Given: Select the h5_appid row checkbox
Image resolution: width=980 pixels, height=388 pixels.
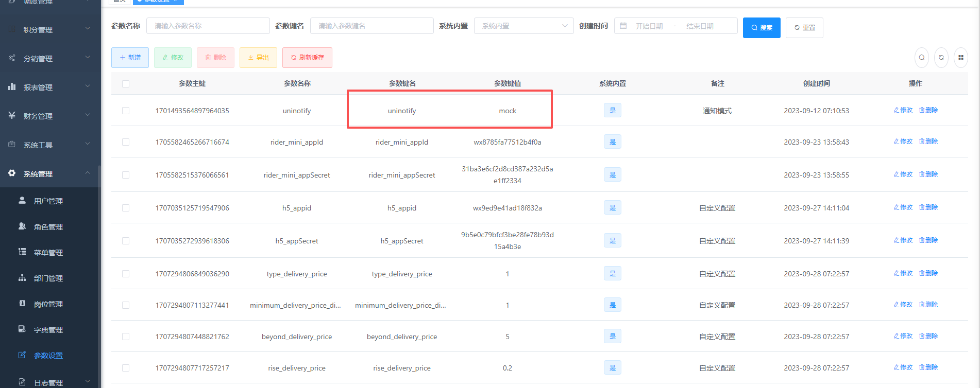Looking at the screenshot, I should [126, 208].
